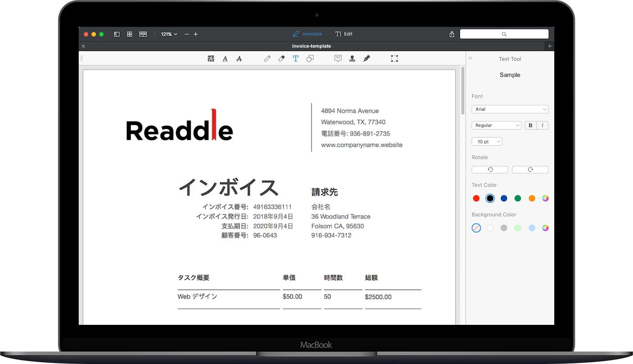Close the invoice-template tab
This screenshot has height=364, width=633.
click(83, 46)
